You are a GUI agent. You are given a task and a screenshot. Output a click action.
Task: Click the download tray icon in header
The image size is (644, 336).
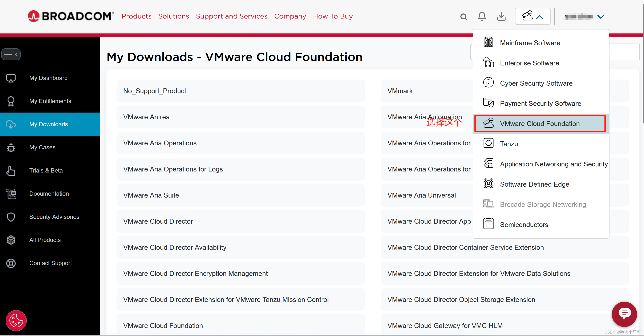coord(501,16)
